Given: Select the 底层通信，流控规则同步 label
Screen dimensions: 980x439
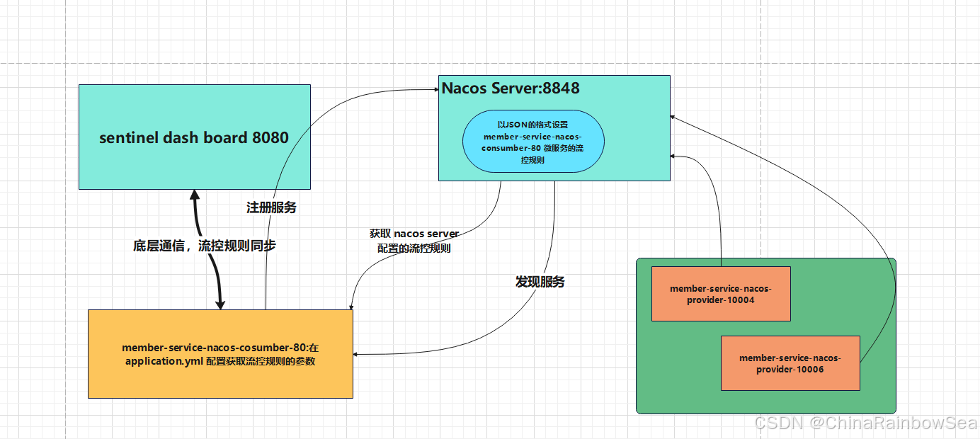Looking at the screenshot, I should click(205, 245).
